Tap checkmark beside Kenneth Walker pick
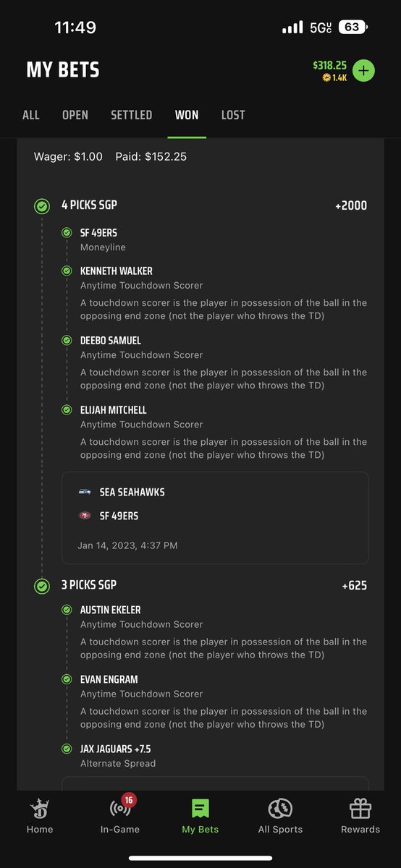401x868 pixels. coord(67,271)
